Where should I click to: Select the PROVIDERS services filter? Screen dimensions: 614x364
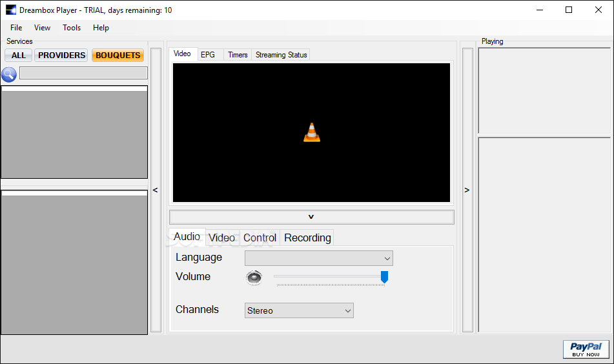coord(61,56)
